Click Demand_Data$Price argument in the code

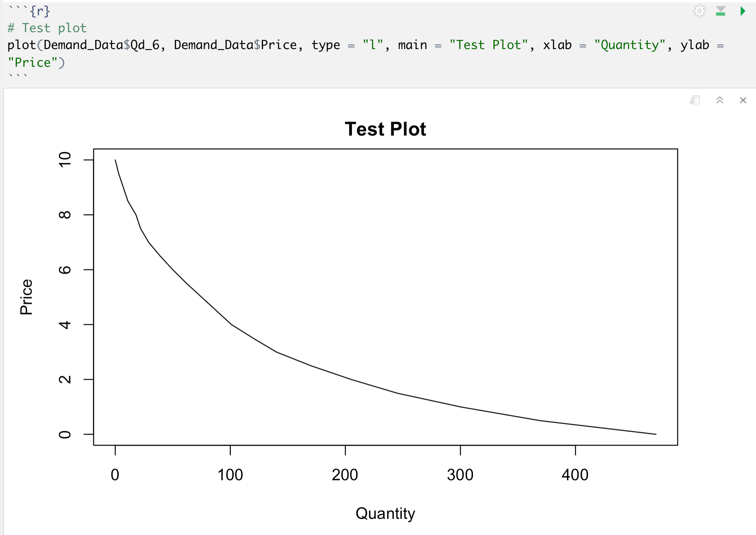click(x=235, y=45)
